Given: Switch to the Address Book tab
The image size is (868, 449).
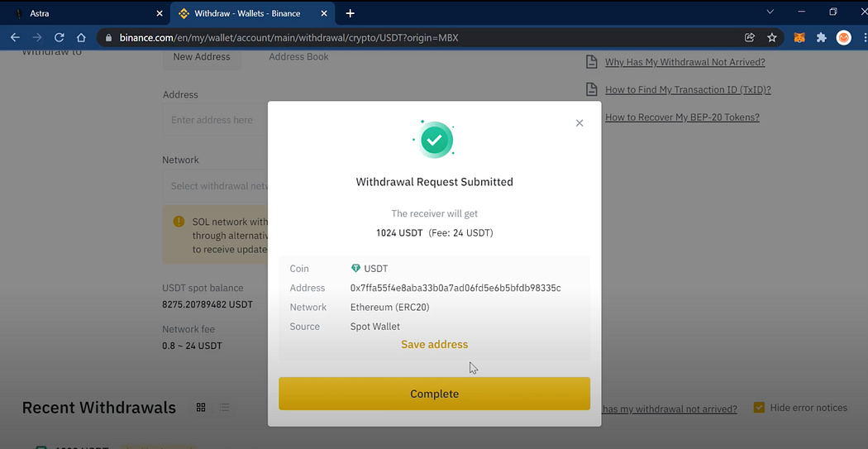Looking at the screenshot, I should pos(298,56).
